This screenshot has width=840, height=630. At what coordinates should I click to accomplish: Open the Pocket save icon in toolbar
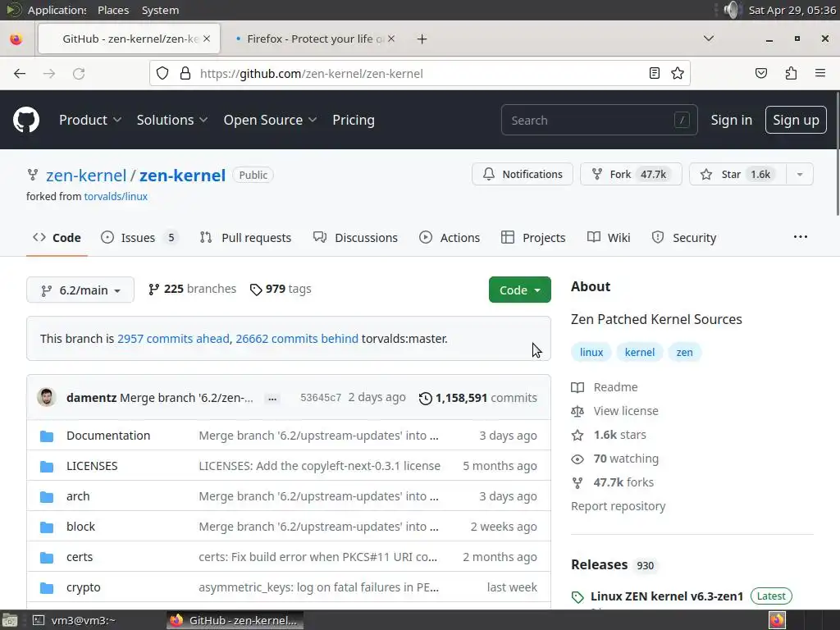pyautogui.click(x=760, y=73)
